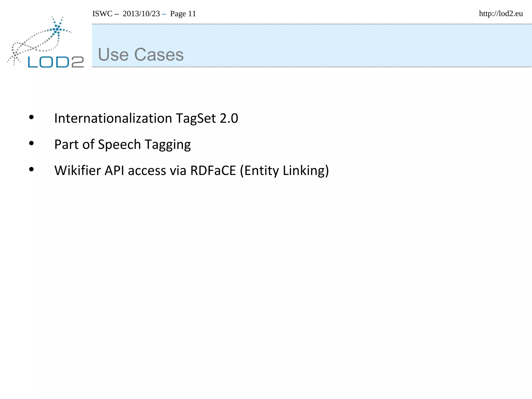This screenshot has height=399, width=532.
Task: Click the bullet before Wikifier API access
Action: coord(31,169)
